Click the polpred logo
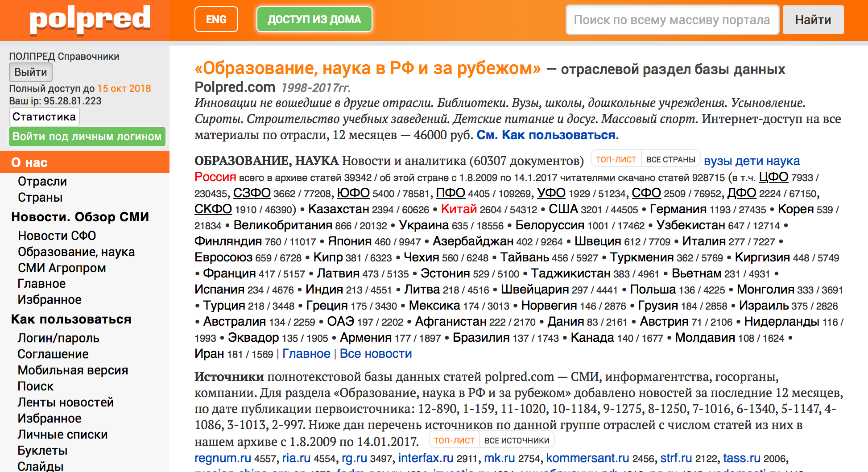The width and height of the screenshot is (868, 472). [x=90, y=19]
